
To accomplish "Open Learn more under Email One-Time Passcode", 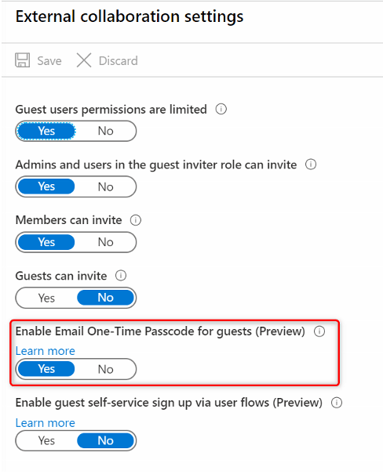I will pos(45,351).
